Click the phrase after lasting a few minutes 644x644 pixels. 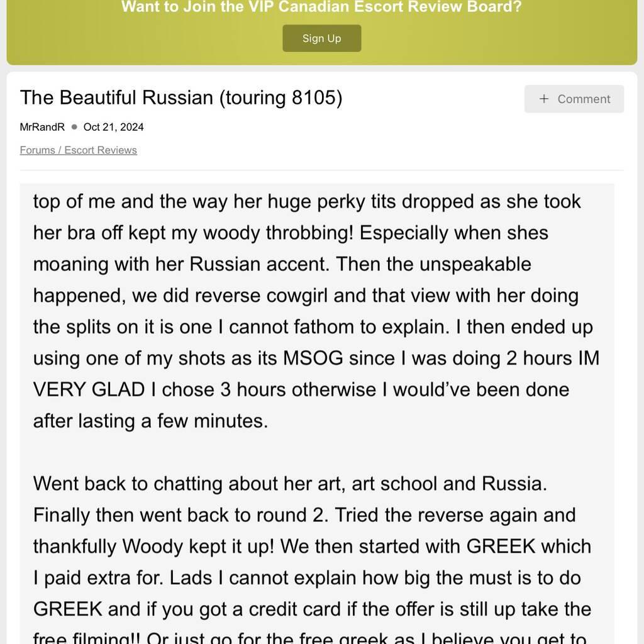[x=150, y=421]
